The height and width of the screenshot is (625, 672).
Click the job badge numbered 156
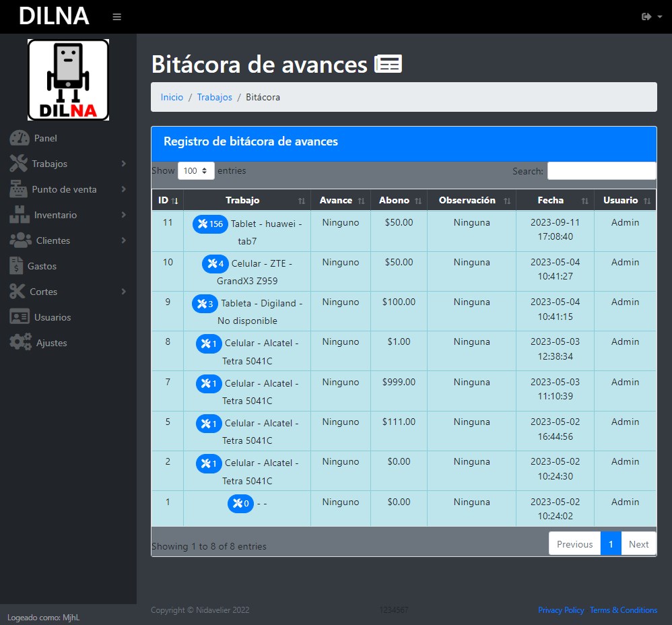pyautogui.click(x=210, y=224)
